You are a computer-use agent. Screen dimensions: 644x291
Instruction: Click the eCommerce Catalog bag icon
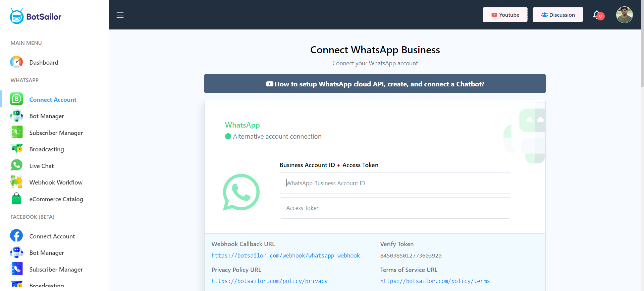[x=16, y=199]
